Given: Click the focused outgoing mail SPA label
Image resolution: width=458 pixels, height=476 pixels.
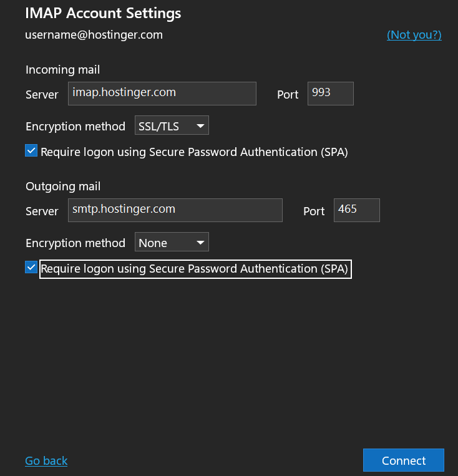Looking at the screenshot, I should 195,269.
